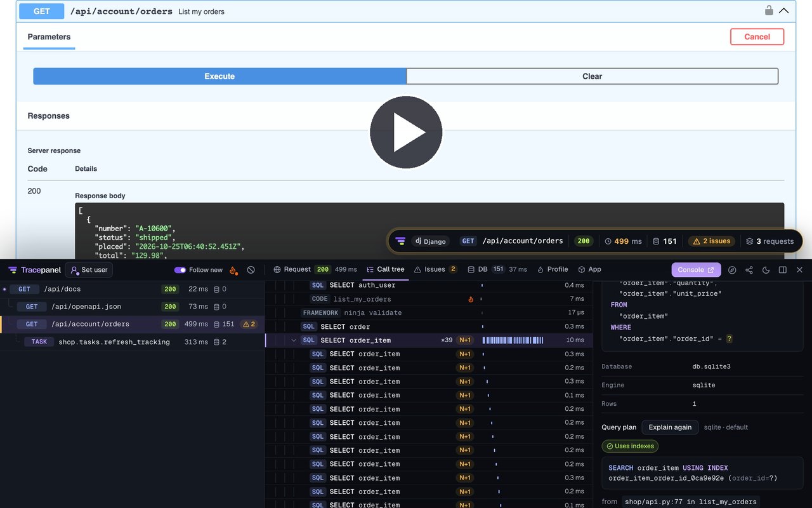Select the shop.tasks.refresh_tracking task row
Viewport: 812px width, 508px height.
[132, 342]
